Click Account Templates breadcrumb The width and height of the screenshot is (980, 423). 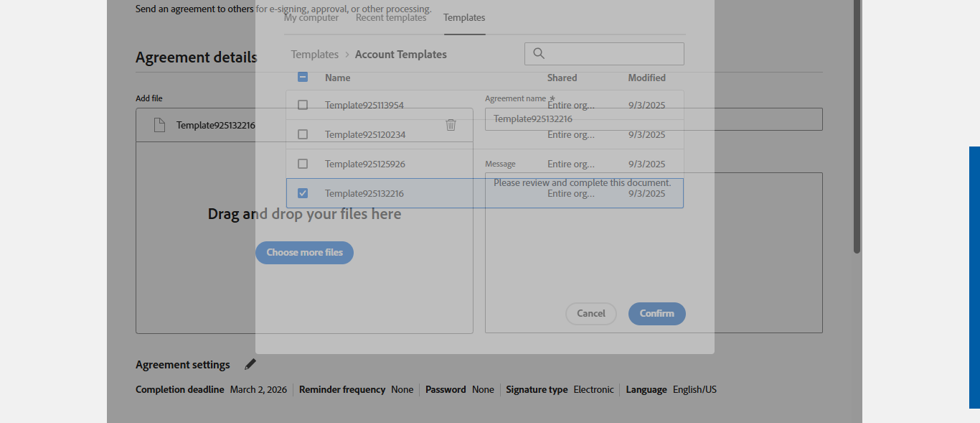pyautogui.click(x=401, y=55)
